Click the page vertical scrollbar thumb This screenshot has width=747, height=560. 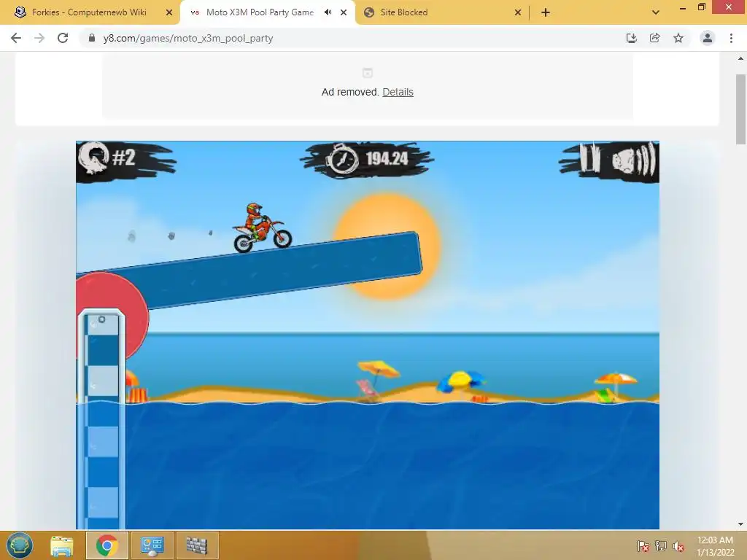click(740, 109)
